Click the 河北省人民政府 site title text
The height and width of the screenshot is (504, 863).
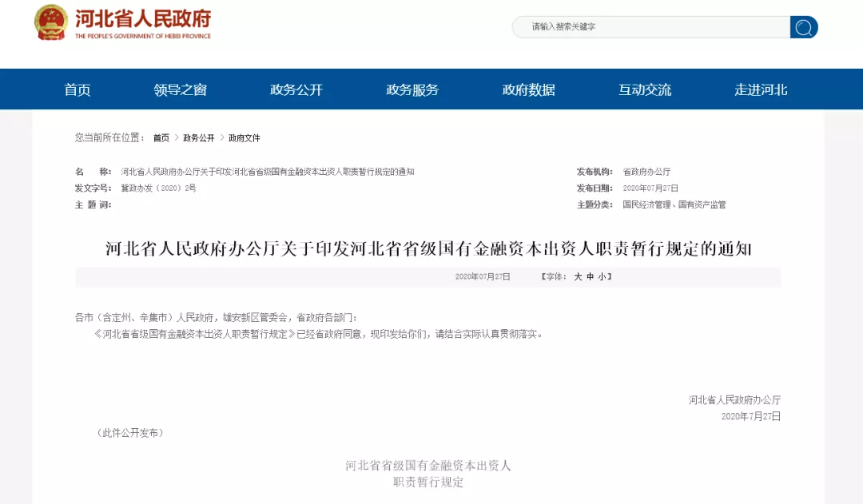pos(143,18)
